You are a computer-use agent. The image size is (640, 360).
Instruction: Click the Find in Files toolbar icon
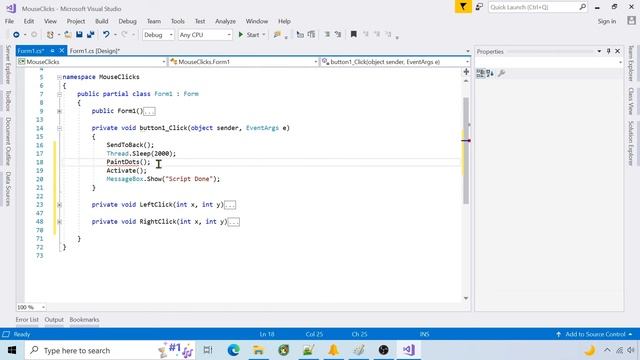[277, 35]
